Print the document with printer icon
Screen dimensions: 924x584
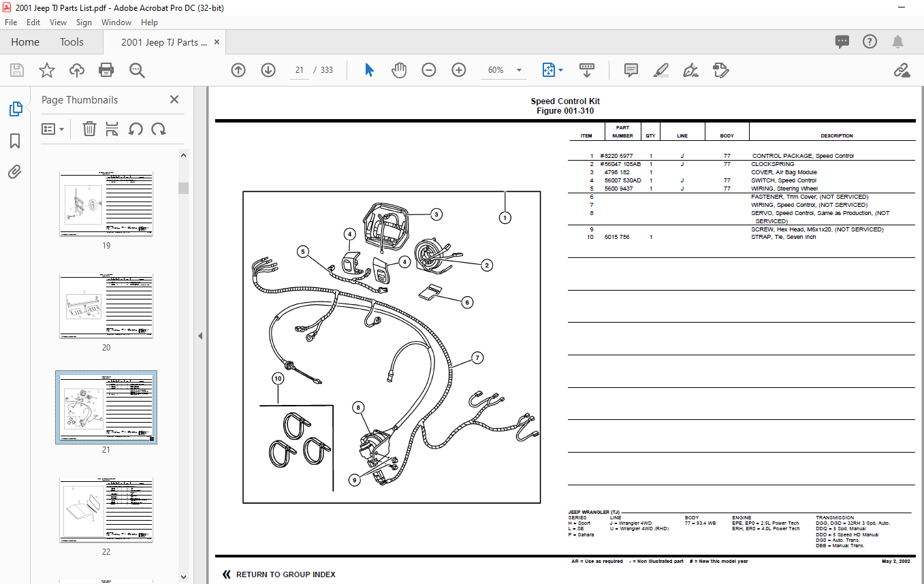pos(106,70)
